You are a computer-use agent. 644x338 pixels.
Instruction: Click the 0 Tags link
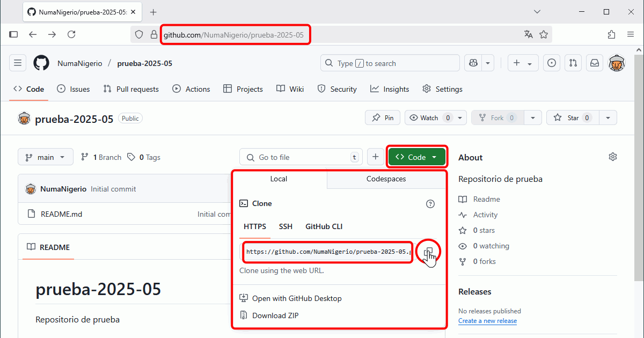(144, 157)
